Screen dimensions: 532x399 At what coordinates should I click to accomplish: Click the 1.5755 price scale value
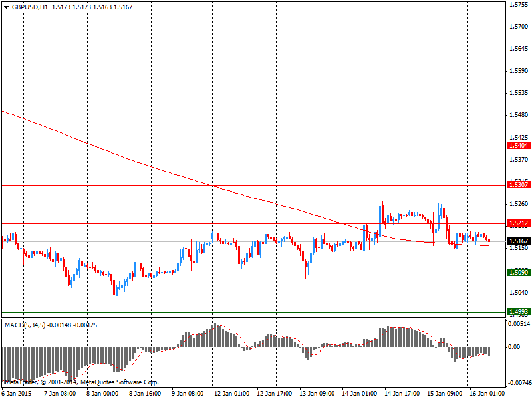(x=519, y=5)
